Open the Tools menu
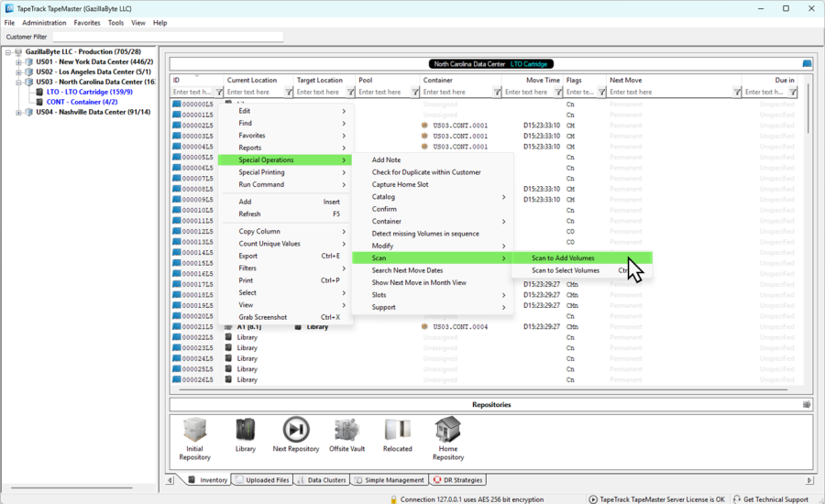Viewport: 825px width, 504px height. pos(115,23)
